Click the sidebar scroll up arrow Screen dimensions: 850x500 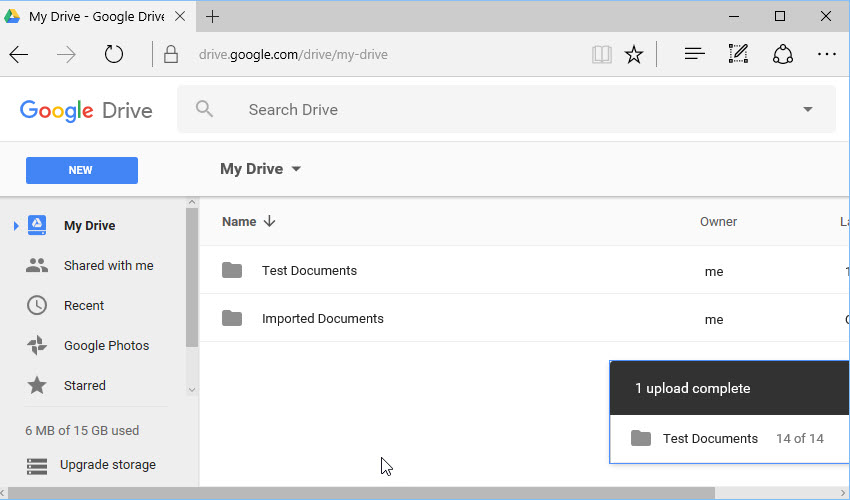[x=192, y=202]
